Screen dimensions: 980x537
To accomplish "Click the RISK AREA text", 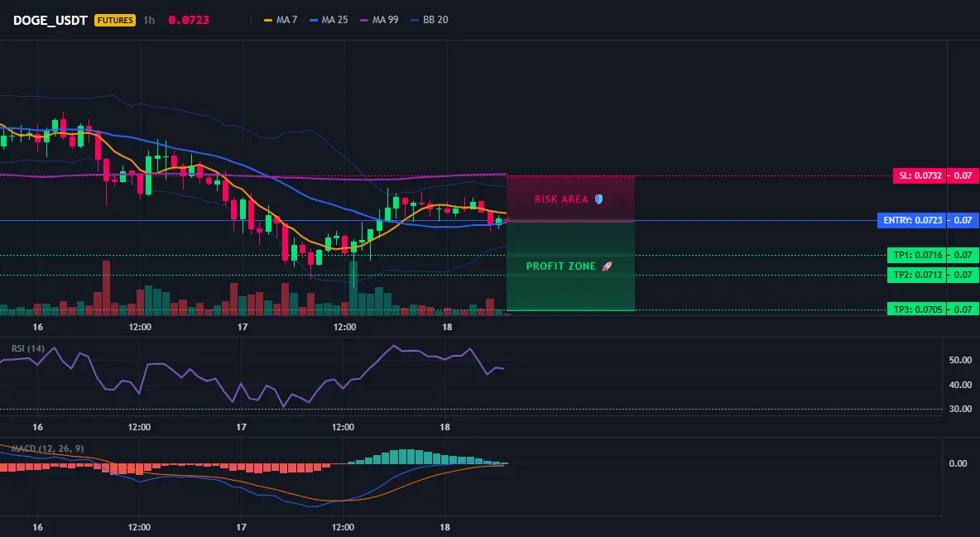I will tap(561, 199).
